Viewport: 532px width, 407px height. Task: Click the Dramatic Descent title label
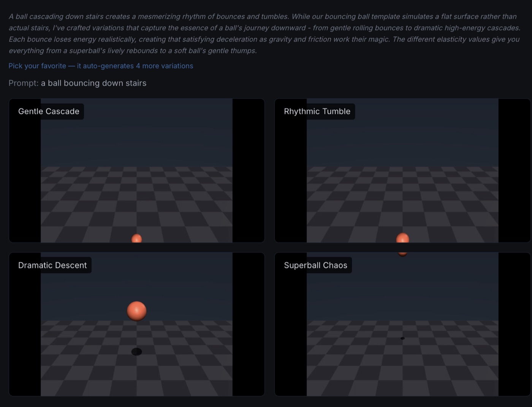pos(52,265)
